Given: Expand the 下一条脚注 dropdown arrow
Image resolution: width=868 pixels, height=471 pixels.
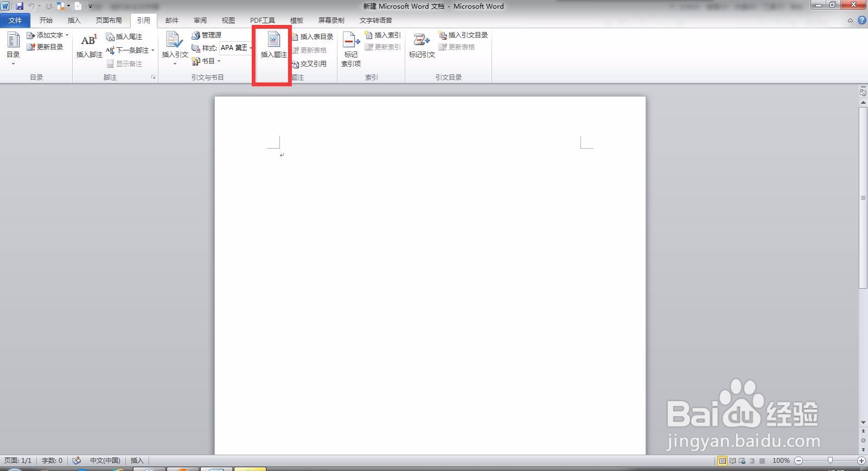Looking at the screenshot, I should coord(153,50).
